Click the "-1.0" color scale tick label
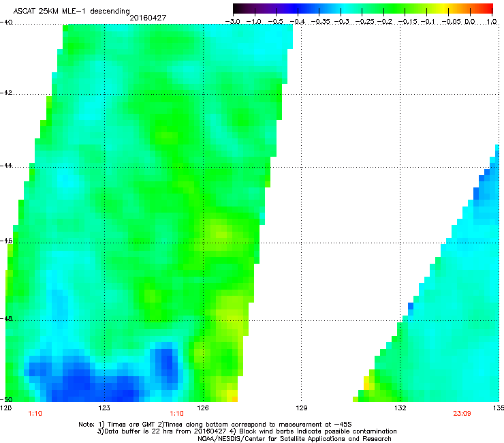 tap(254, 22)
